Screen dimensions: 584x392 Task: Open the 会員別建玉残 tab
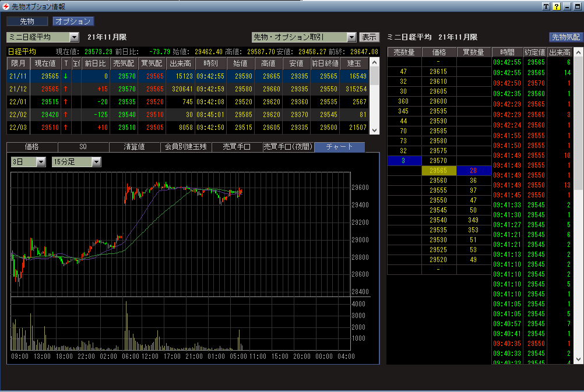click(x=185, y=147)
